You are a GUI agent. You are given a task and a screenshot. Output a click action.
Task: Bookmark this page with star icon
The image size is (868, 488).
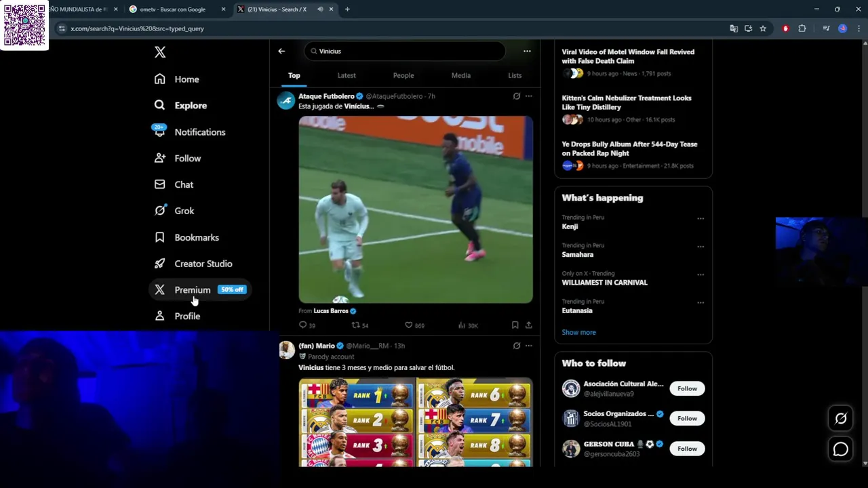pyautogui.click(x=763, y=28)
